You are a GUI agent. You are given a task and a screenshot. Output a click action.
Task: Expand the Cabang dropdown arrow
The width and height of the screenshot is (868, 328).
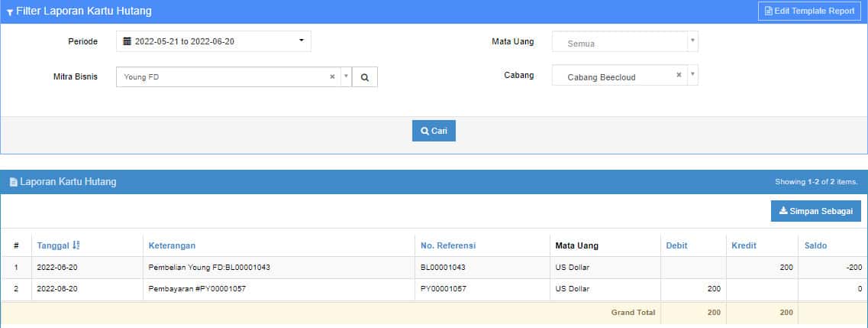tap(692, 76)
